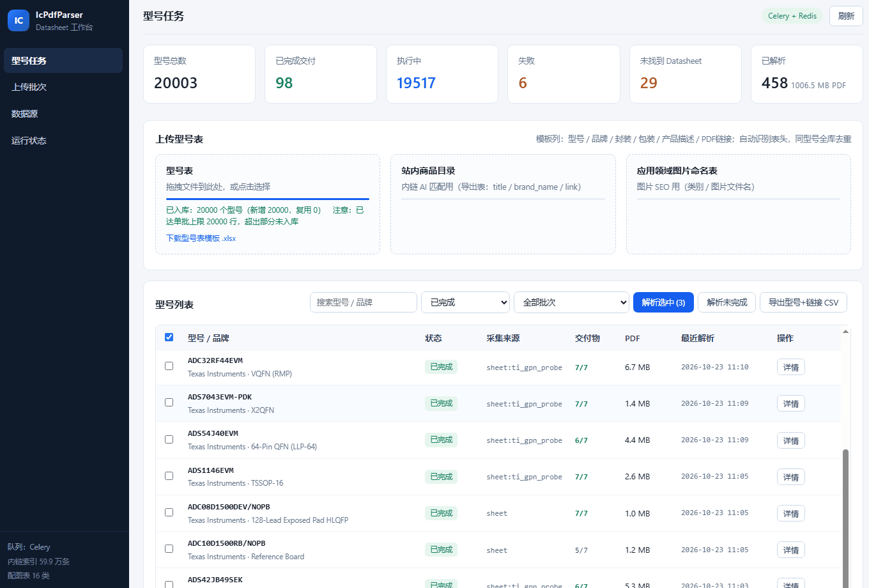Toggle the select-all checkbox in table header

[x=169, y=337]
